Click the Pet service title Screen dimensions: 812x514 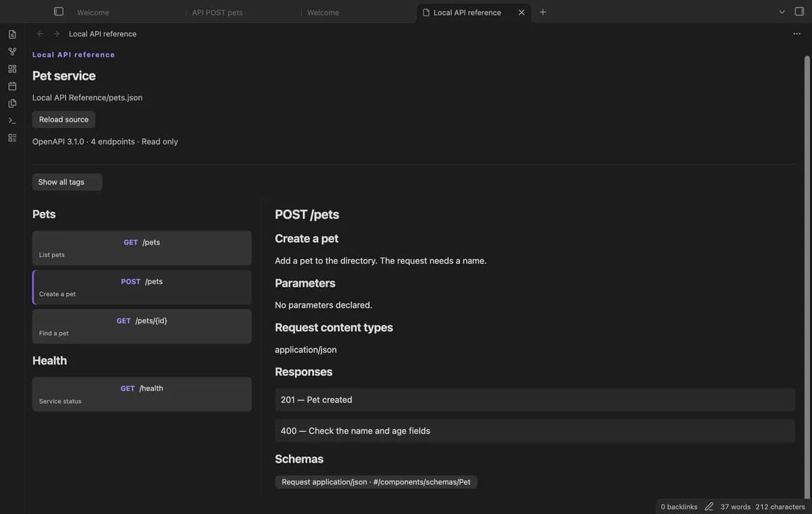(64, 76)
